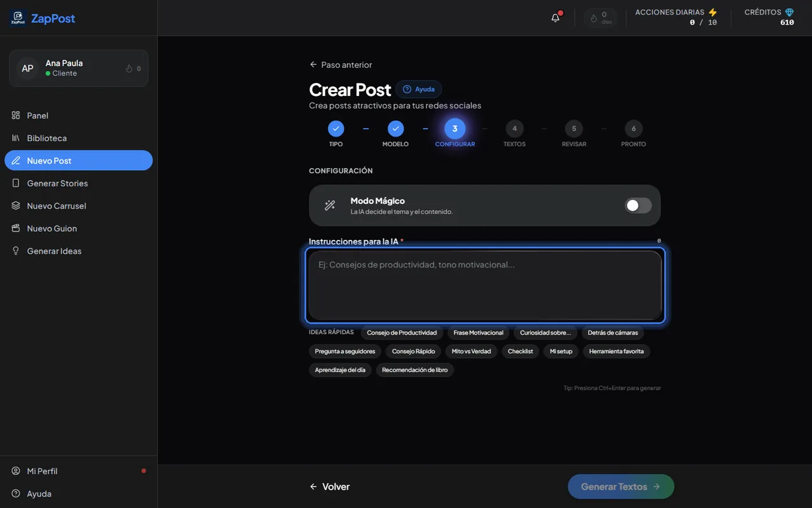Click the Ana Paula user card
Screen dimensions: 812x508
click(x=79, y=68)
